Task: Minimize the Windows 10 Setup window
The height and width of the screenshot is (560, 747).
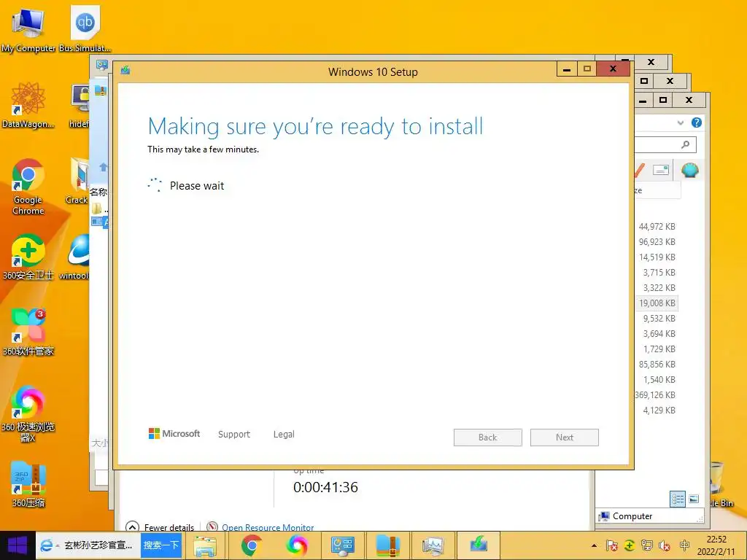Action: pos(567,69)
